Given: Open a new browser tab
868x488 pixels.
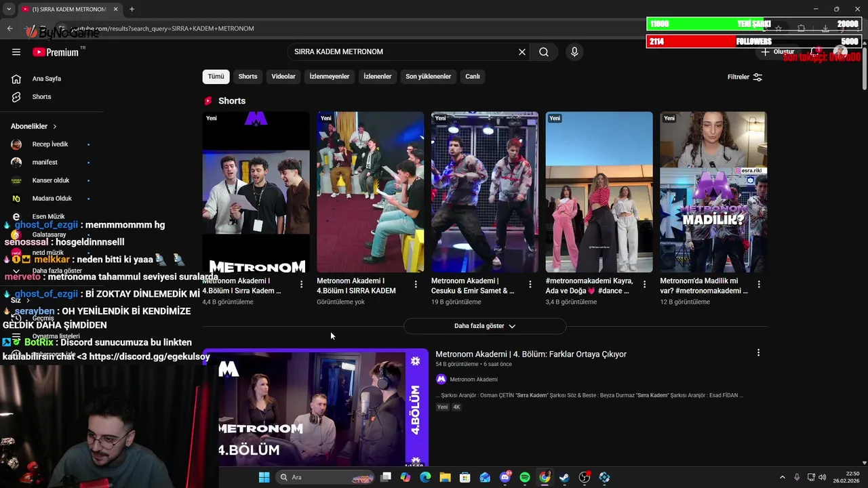Looking at the screenshot, I should [x=132, y=9].
